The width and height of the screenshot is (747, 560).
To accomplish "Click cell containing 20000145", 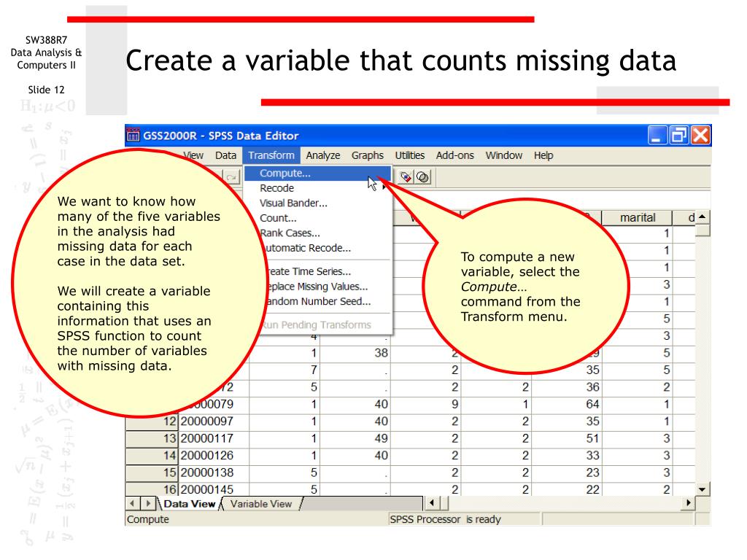I will [x=214, y=489].
